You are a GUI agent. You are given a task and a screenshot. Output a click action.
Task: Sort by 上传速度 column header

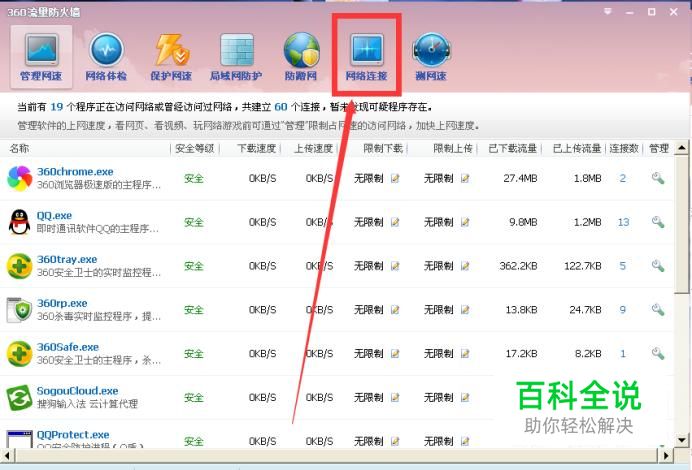[x=313, y=149]
